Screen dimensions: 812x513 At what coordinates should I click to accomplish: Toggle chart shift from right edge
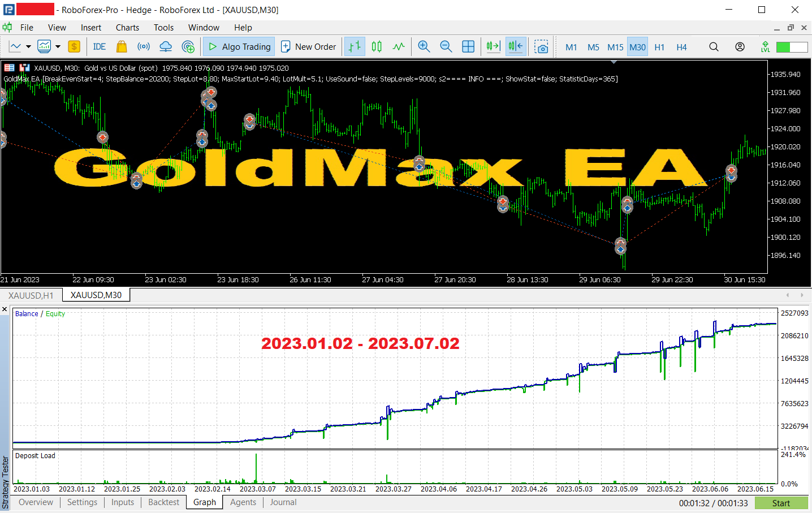click(x=516, y=47)
